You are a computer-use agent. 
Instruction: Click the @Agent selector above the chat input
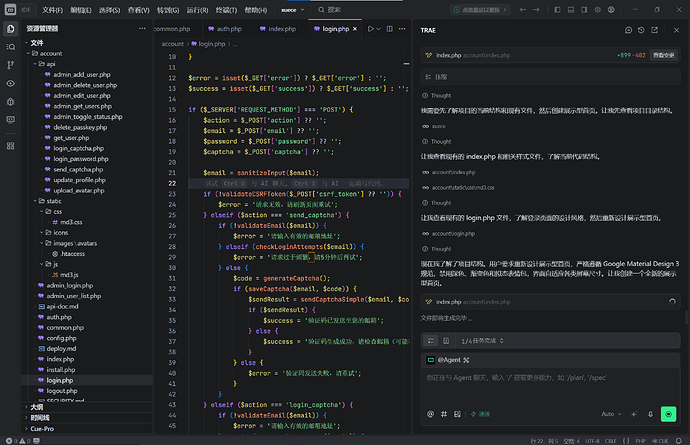(x=448, y=360)
